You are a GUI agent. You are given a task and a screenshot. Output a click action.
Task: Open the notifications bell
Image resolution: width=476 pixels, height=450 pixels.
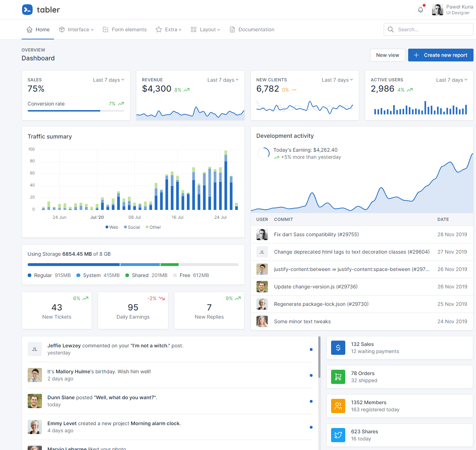(x=421, y=10)
